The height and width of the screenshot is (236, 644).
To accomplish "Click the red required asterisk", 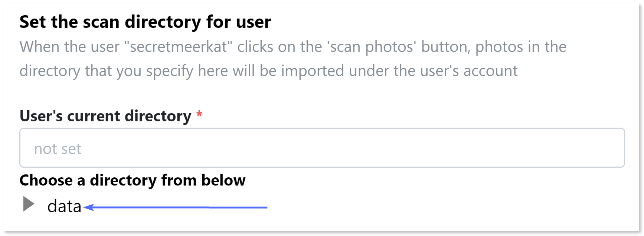I will [x=199, y=114].
